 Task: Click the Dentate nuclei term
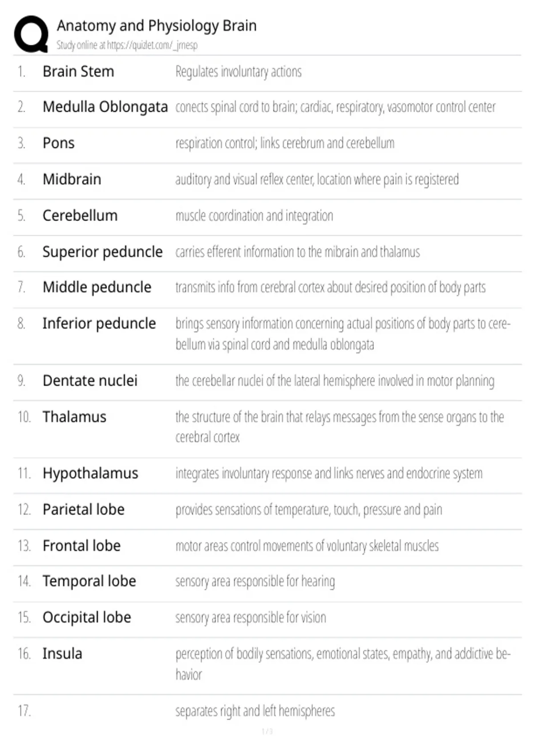coord(90,381)
